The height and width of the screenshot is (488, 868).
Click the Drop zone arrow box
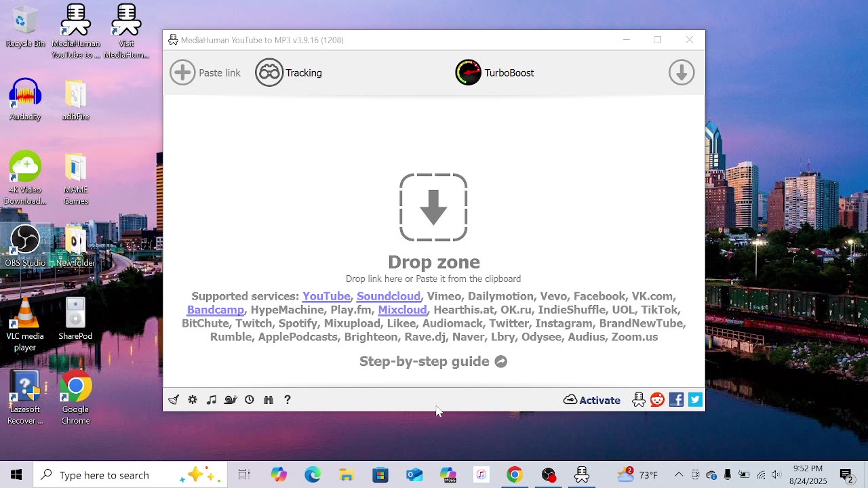tap(433, 207)
